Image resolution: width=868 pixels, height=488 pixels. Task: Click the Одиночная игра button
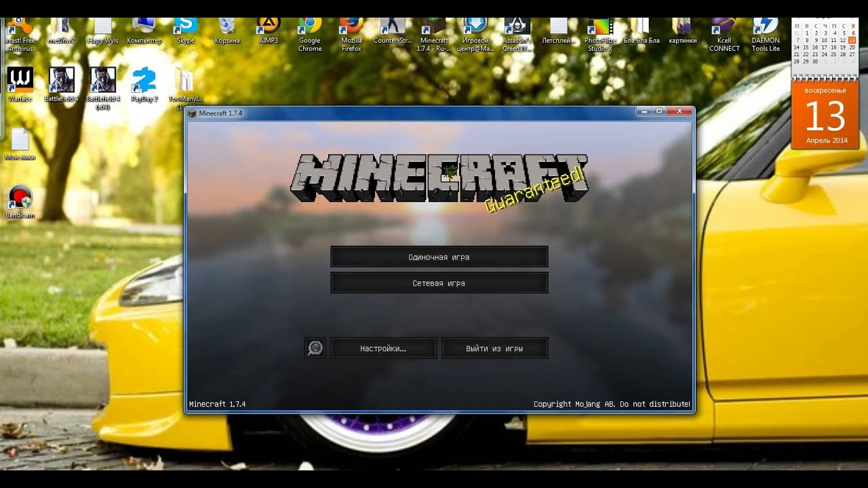[439, 257]
